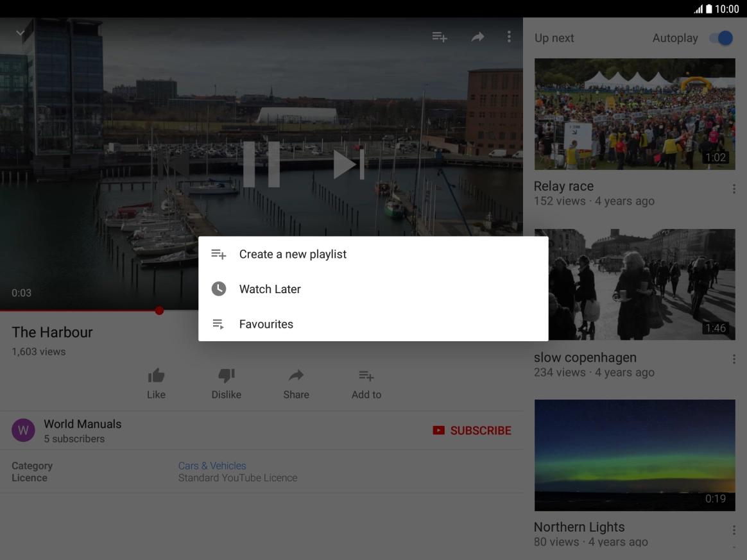Open the Relay race video options menu
This screenshot has width=747, height=560.
[734, 188]
